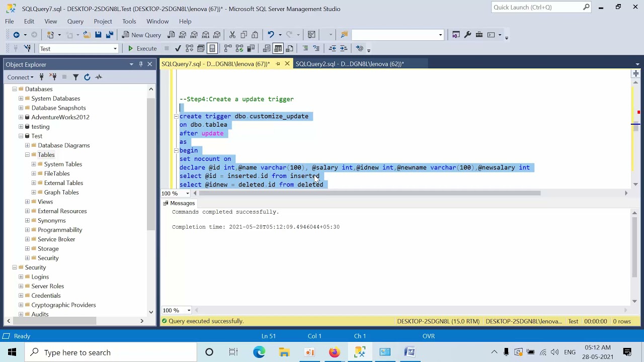Open Query Options icon
Viewport: 644px width, 362px height.
coord(200,48)
